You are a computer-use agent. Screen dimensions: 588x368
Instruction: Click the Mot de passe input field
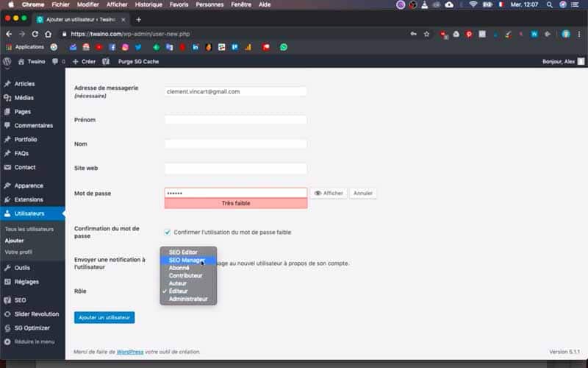235,193
